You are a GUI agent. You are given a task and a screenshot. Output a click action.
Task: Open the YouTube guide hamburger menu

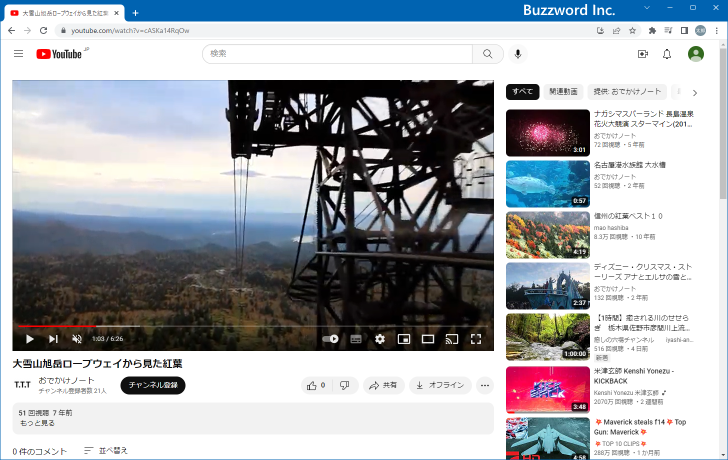coord(18,54)
